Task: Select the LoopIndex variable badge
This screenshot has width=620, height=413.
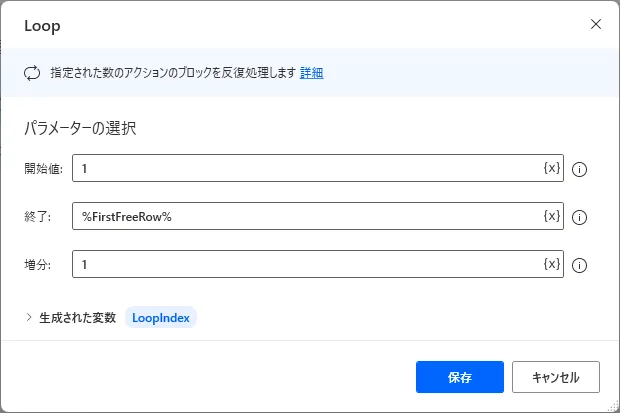Action: click(x=161, y=317)
